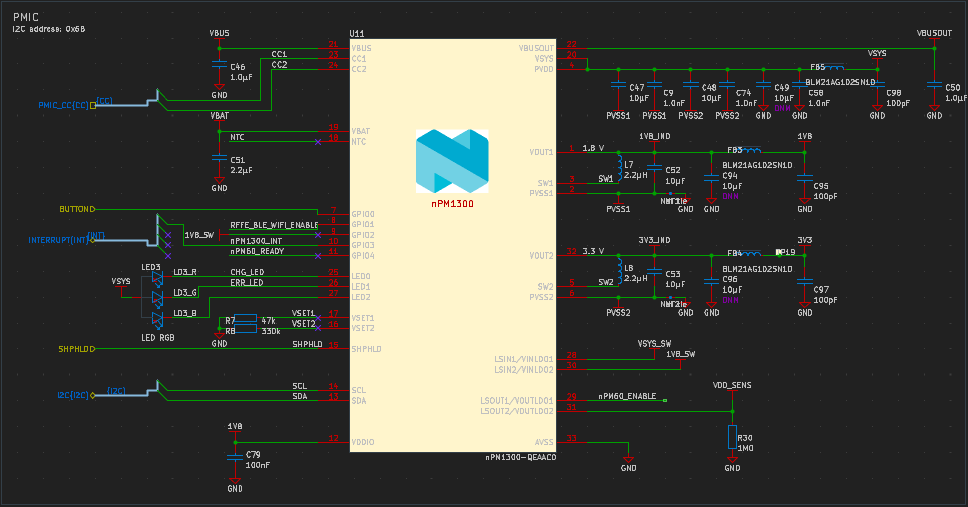The width and height of the screenshot is (968, 507).
Task: Select capacitor C95 symbol
Action: (x=804, y=178)
